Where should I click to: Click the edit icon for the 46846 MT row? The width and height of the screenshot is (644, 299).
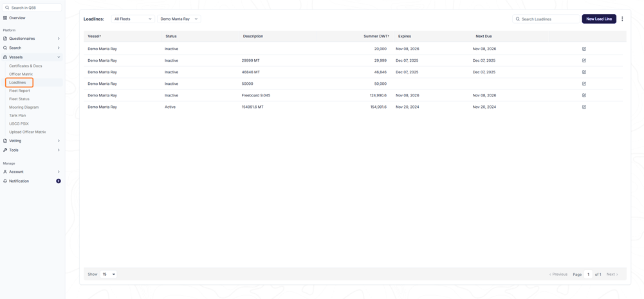584,72
